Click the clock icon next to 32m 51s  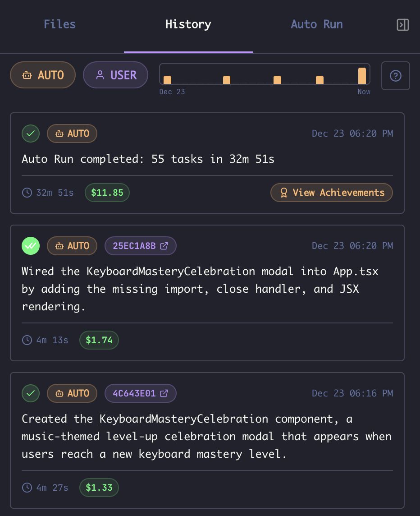click(27, 193)
